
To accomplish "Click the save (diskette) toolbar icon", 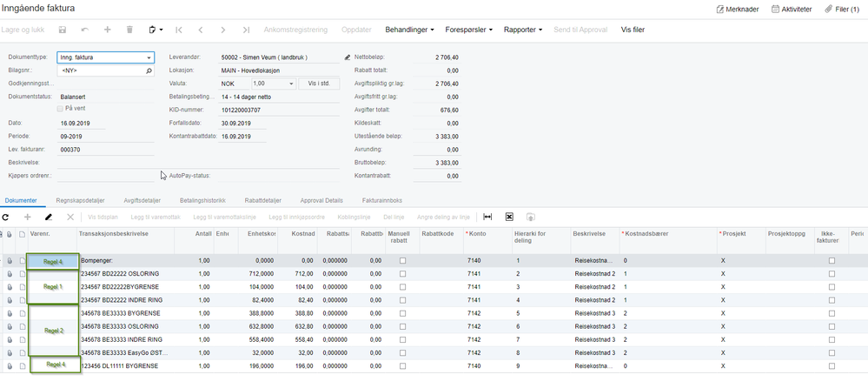I will coord(63,30).
